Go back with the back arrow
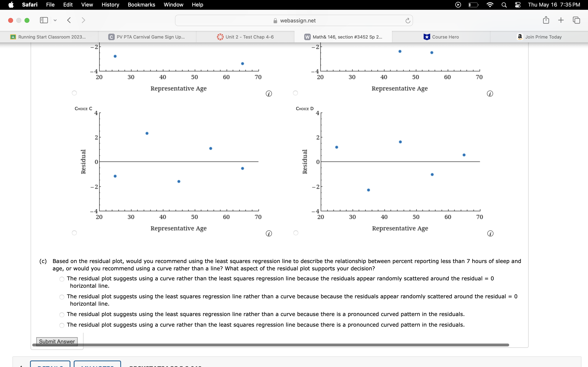588x367 pixels. [69, 20]
